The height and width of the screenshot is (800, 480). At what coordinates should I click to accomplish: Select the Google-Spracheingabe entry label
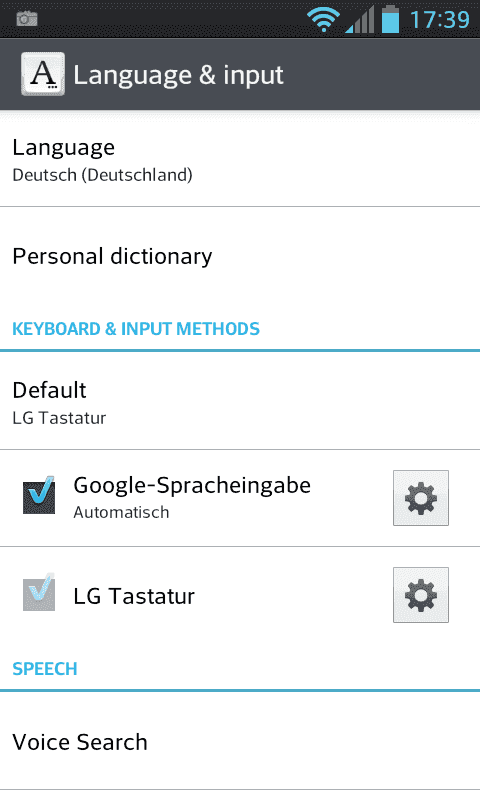192,485
